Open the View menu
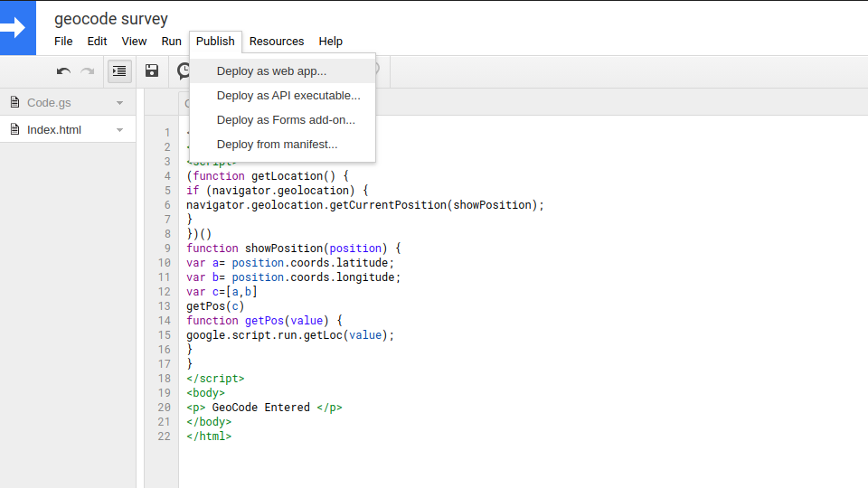The height and width of the screenshot is (488, 868). tap(134, 42)
